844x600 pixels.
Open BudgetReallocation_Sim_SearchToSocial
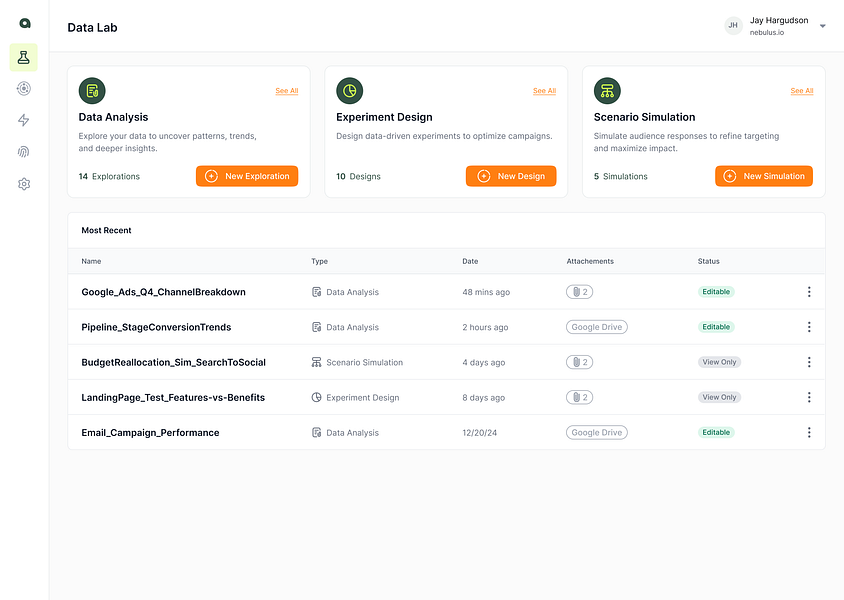tap(173, 362)
